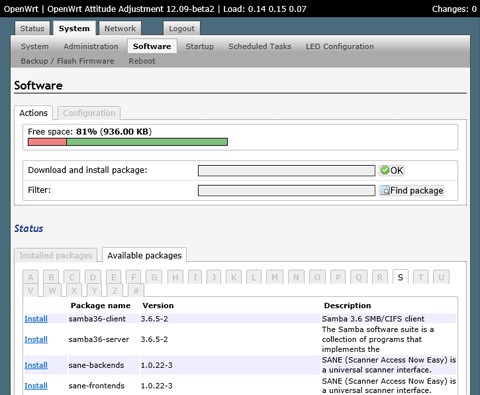Show packages under the # tab

pos(136,290)
